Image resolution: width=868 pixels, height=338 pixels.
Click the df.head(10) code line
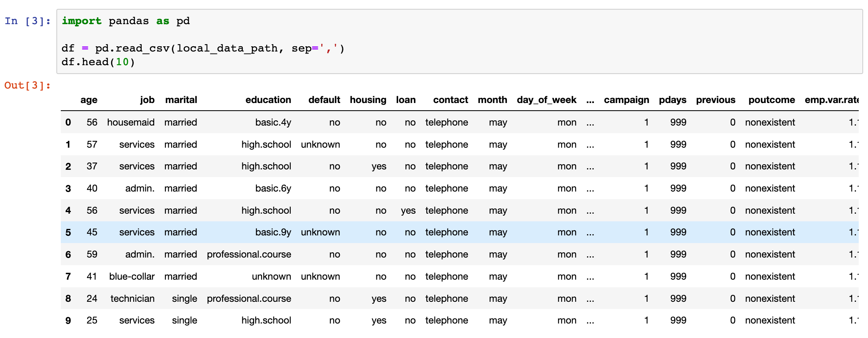98,62
